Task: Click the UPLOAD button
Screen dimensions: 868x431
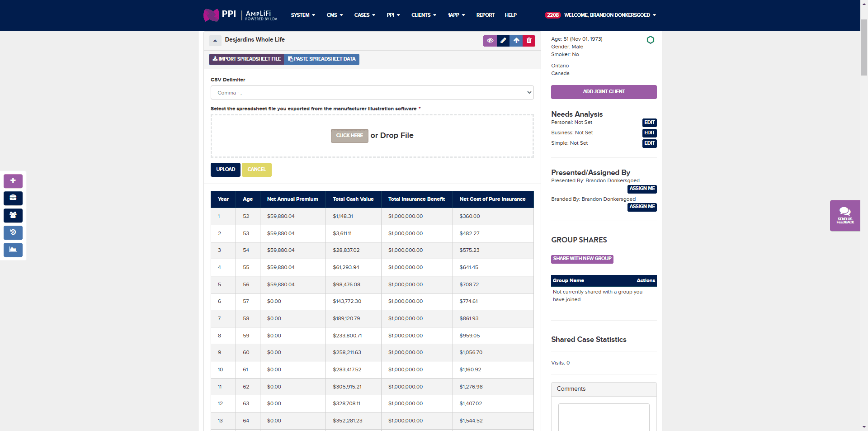Action: [x=225, y=170]
